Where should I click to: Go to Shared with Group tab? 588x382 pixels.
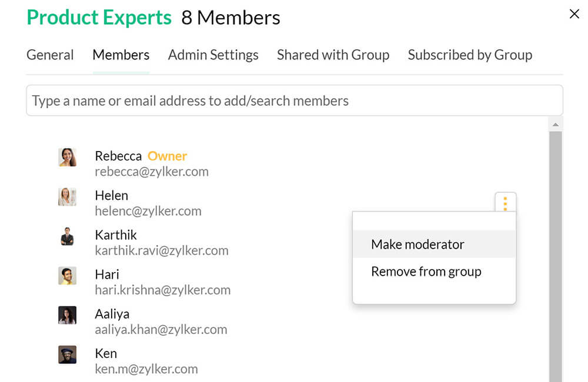(333, 55)
